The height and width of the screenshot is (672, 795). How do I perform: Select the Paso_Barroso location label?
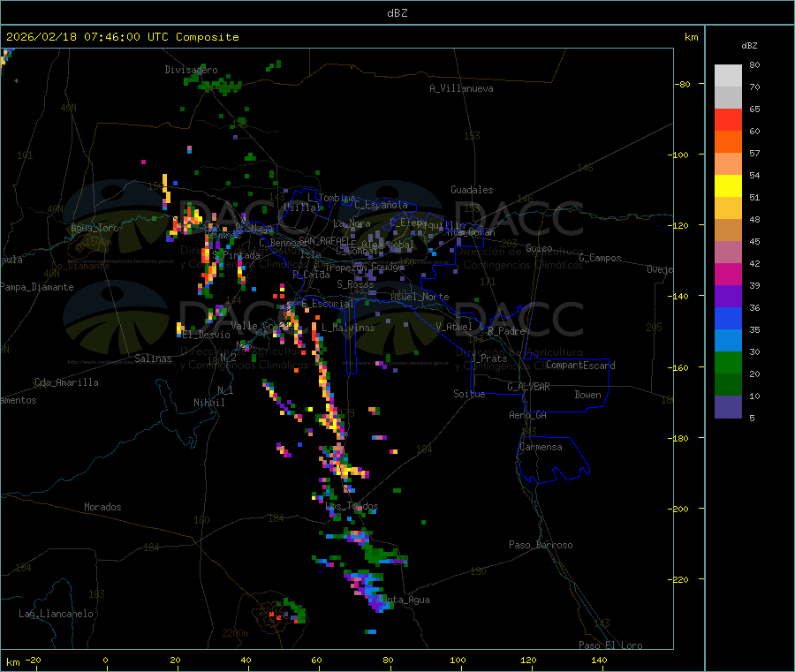click(541, 545)
